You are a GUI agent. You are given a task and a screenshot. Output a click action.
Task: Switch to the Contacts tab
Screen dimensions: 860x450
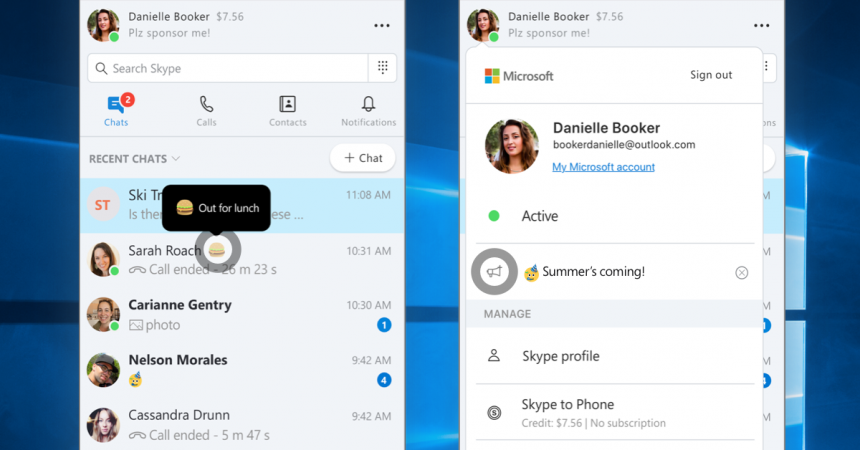tap(287, 111)
